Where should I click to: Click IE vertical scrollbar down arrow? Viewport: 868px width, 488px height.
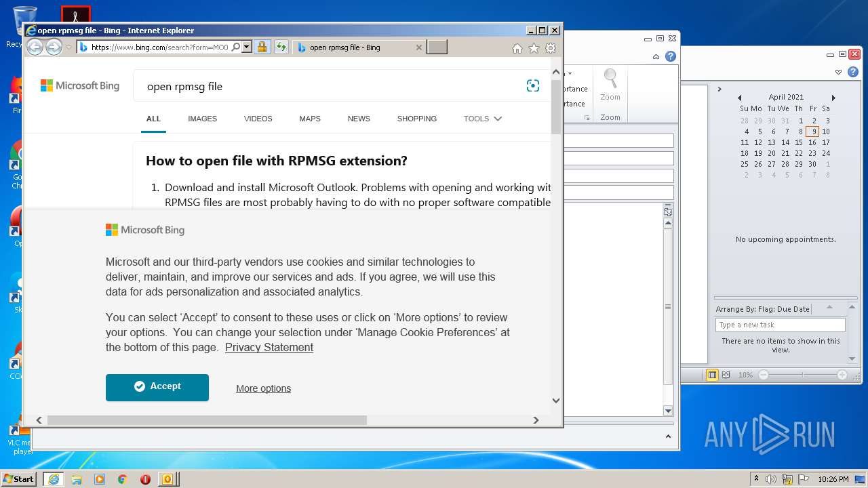(x=556, y=400)
